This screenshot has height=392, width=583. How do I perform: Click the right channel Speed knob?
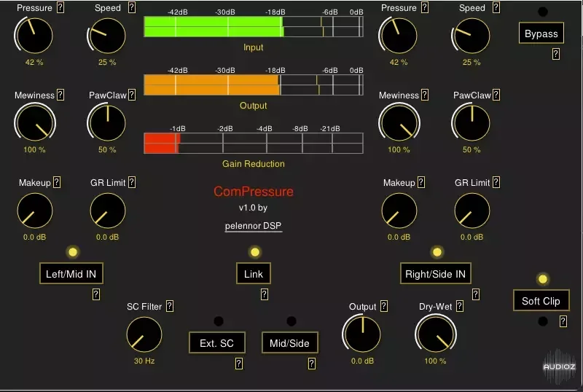(472, 36)
